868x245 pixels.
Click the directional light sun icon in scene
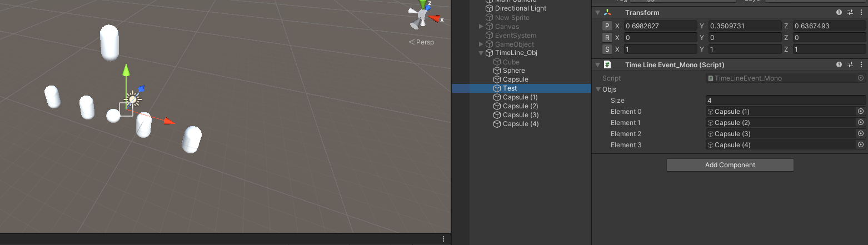pos(133,99)
